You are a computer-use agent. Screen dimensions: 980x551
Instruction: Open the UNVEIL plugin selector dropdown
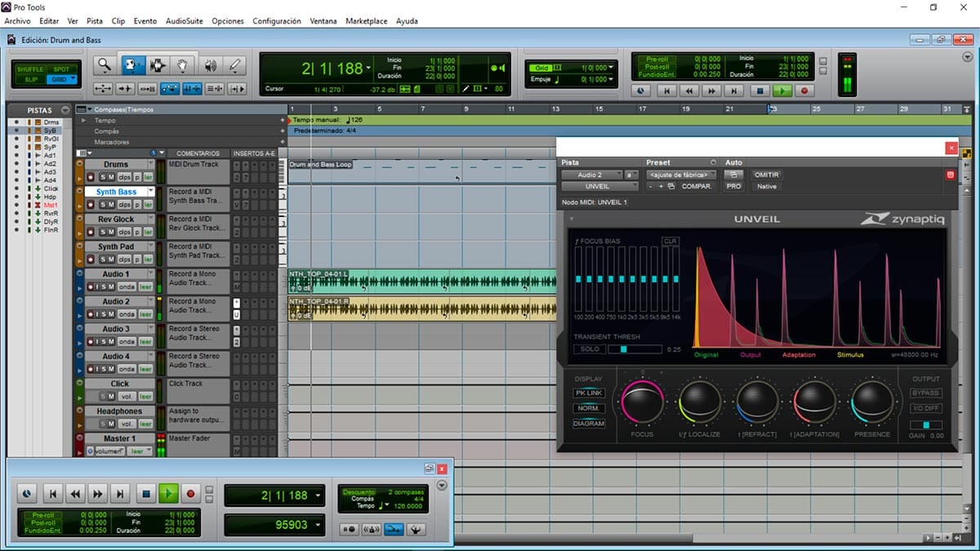[599, 186]
